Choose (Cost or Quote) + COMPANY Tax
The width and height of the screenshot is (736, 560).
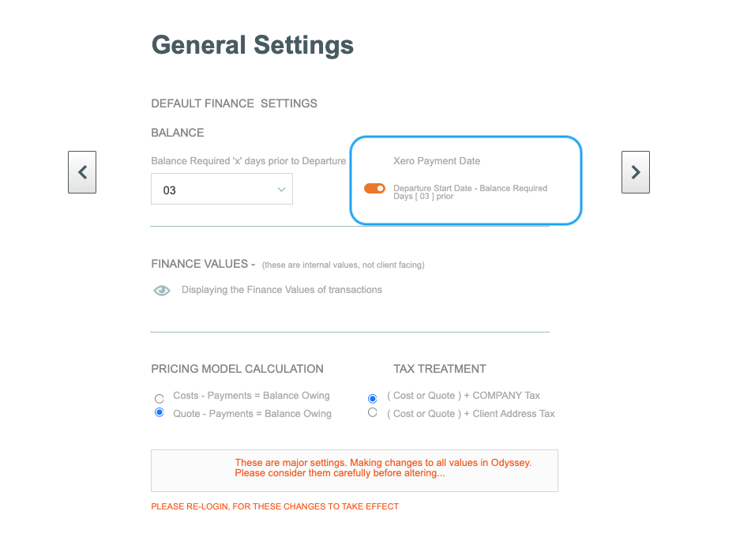pyautogui.click(x=372, y=399)
